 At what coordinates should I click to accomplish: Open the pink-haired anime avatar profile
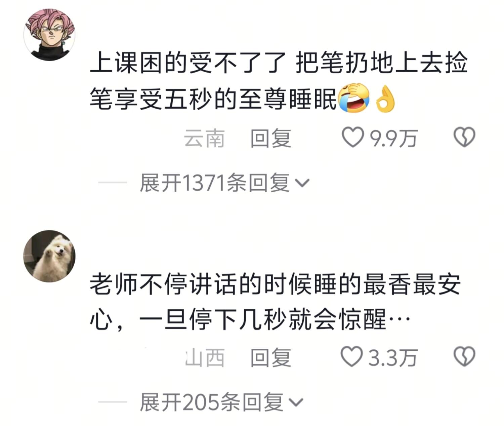tap(49, 35)
